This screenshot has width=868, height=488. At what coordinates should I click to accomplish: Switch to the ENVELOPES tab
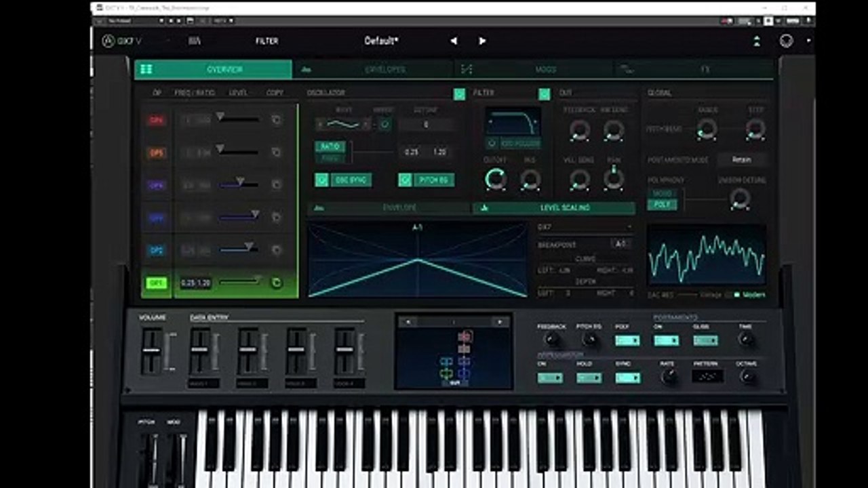373,69
